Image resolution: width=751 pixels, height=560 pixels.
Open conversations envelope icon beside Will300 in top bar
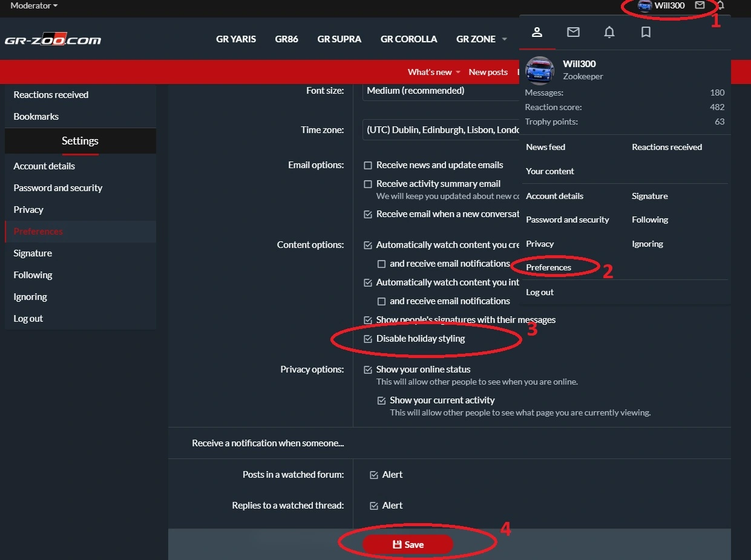[x=700, y=5]
